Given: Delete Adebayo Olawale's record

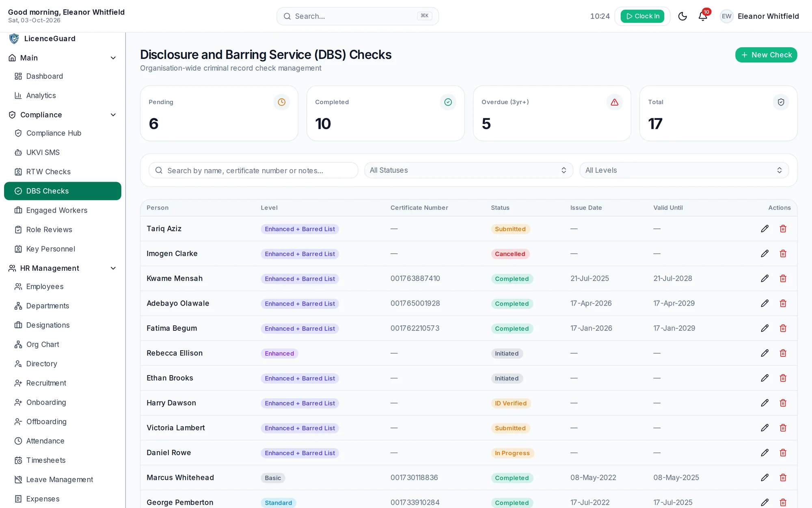Looking at the screenshot, I should point(783,303).
